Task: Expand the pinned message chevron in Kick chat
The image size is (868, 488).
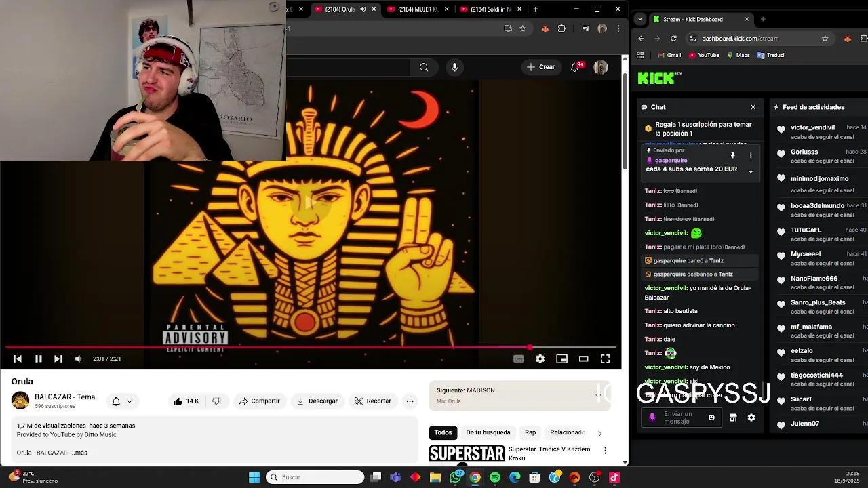Action: [751, 171]
